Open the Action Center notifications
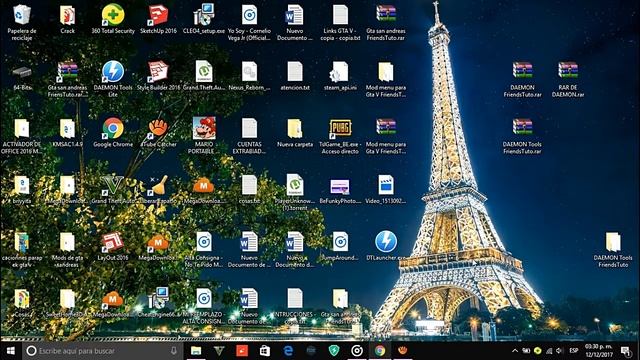The height and width of the screenshot is (360, 640). pyautogui.click(x=625, y=351)
